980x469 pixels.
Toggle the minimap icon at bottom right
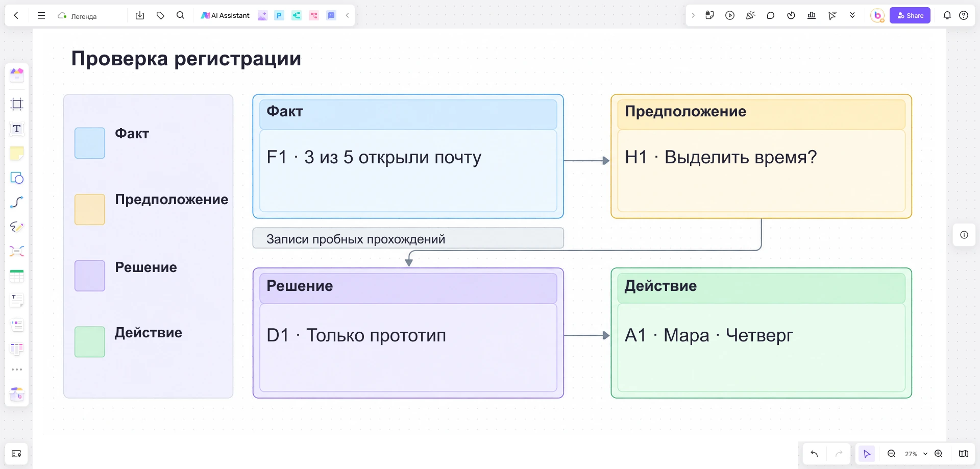964,454
